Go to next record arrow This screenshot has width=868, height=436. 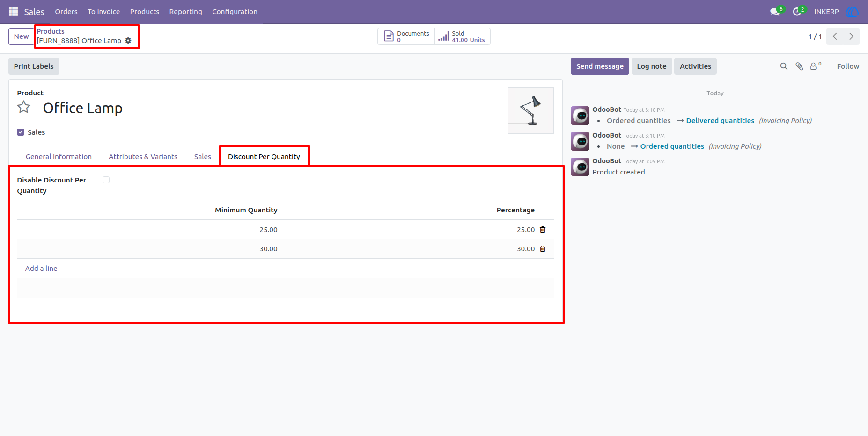coord(851,36)
